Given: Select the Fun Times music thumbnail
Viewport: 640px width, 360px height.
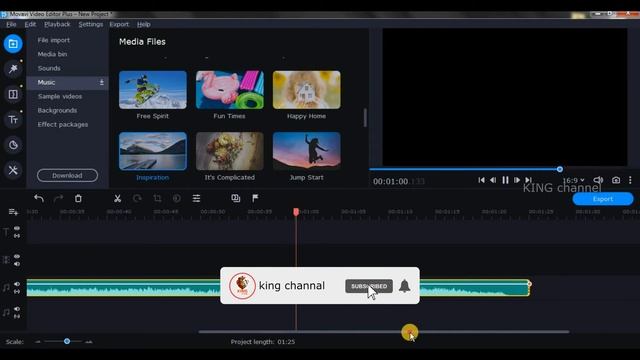Looking at the screenshot, I should 230,90.
